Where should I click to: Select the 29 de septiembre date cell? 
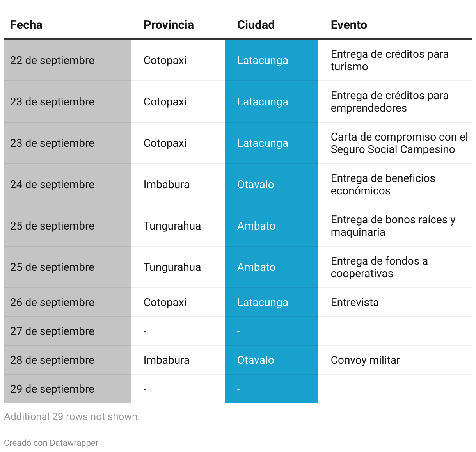(x=67, y=389)
